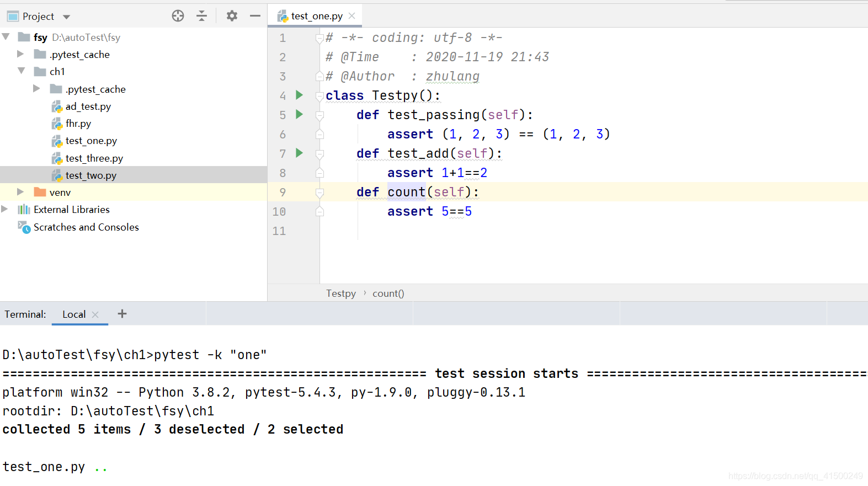Open the Project view dropdown arrow
The image size is (868, 486).
coord(66,17)
